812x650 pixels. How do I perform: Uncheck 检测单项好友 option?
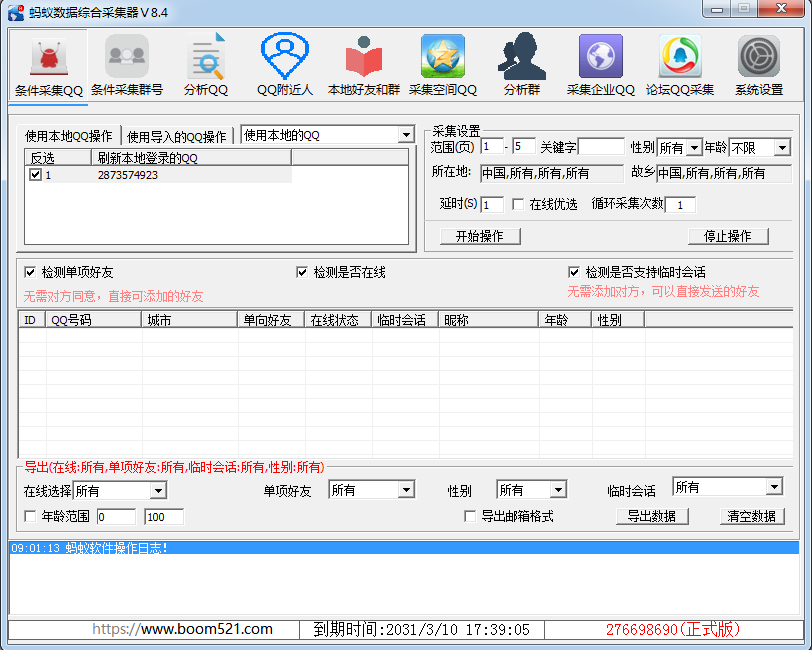coord(30,272)
